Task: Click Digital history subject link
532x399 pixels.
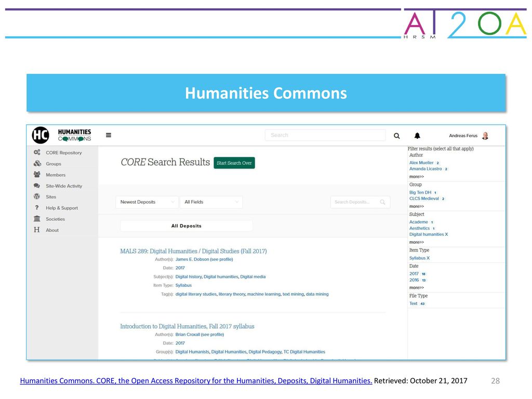Action: click(188, 277)
